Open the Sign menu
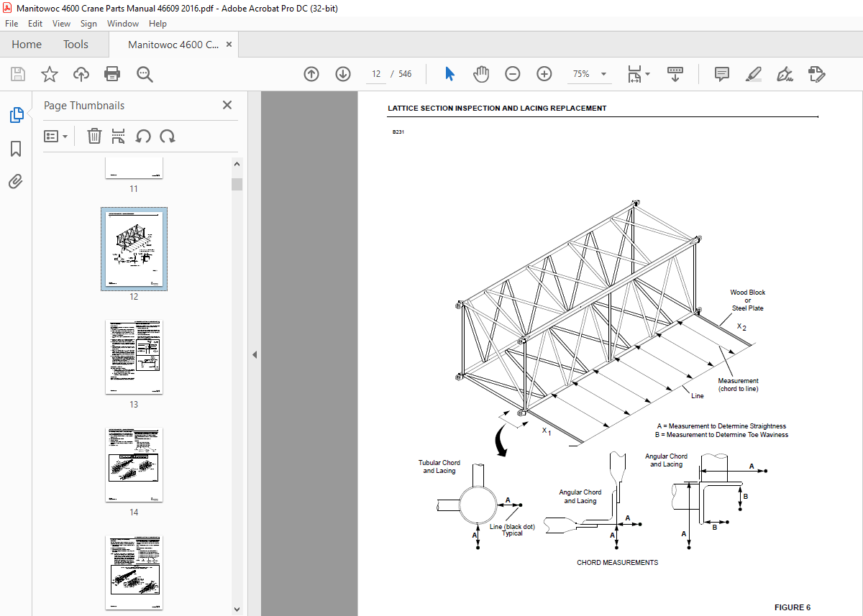This screenshot has height=616, width=863. point(88,24)
